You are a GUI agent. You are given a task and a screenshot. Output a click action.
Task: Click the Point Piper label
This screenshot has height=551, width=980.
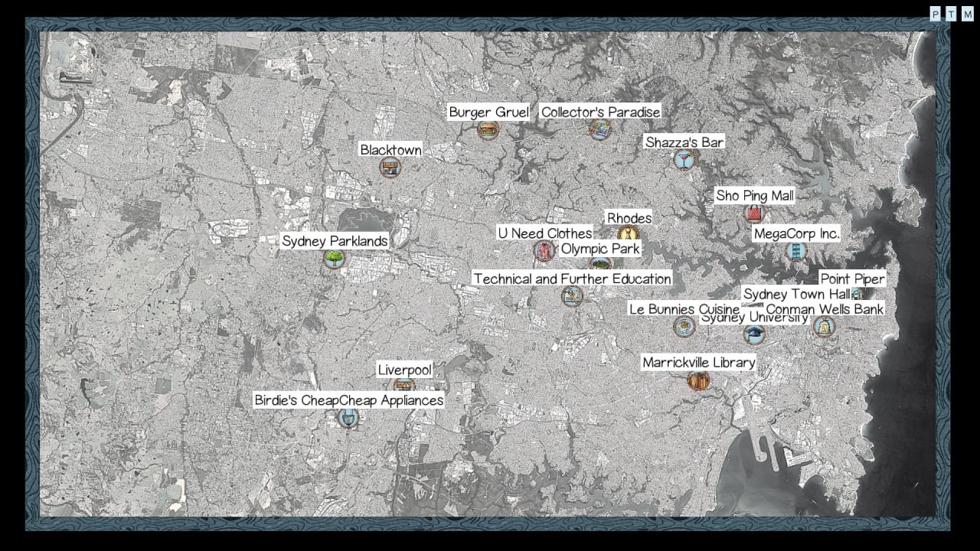click(853, 279)
